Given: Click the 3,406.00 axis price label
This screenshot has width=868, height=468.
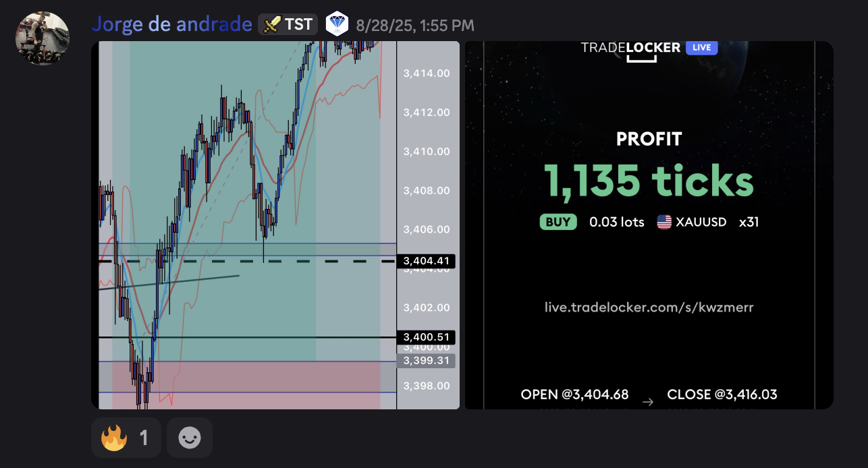Looking at the screenshot, I should click(427, 229).
